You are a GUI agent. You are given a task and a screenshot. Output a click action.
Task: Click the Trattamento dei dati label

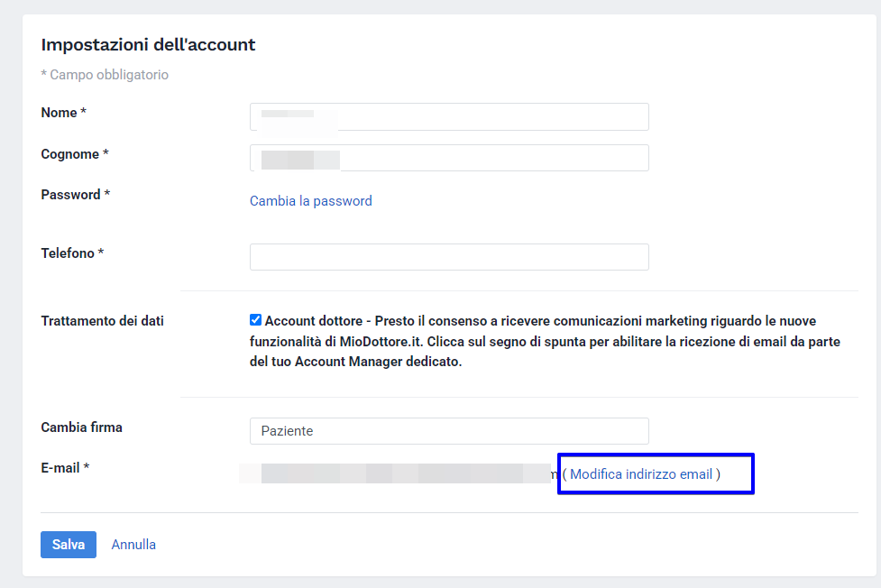(102, 321)
